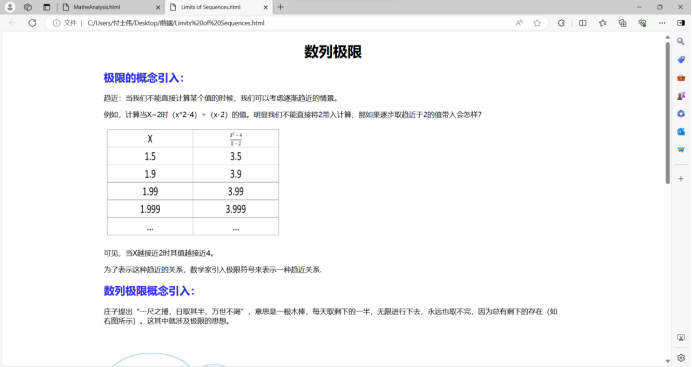Open the browser profile icon
The width and height of the screenshot is (692, 367).
click(10, 7)
